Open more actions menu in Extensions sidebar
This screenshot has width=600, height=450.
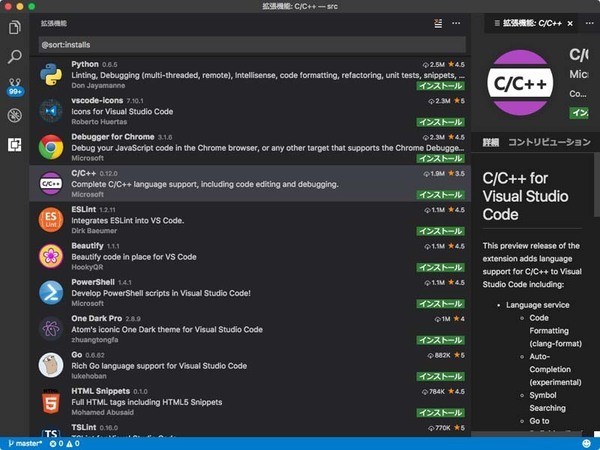(456, 23)
